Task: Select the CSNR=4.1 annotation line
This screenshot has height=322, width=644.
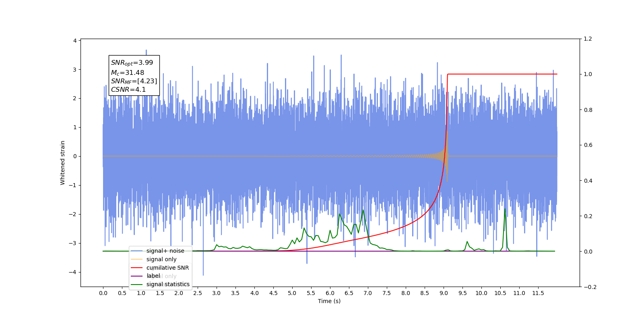Action: coord(128,90)
